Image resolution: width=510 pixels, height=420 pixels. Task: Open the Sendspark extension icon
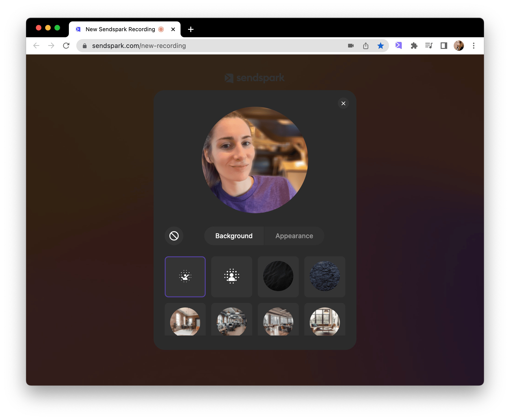[399, 45]
